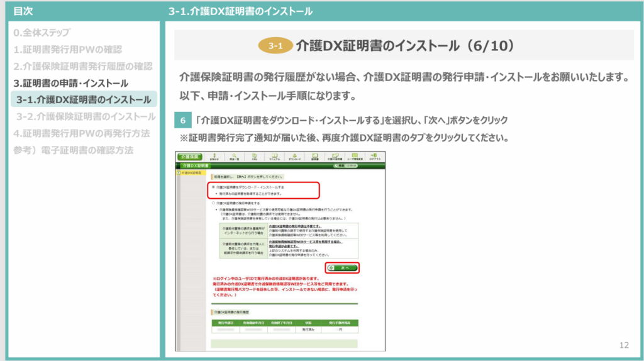Click the red ログイン中のユーザID warning text
This screenshot has width=644, height=361.
coord(285,287)
